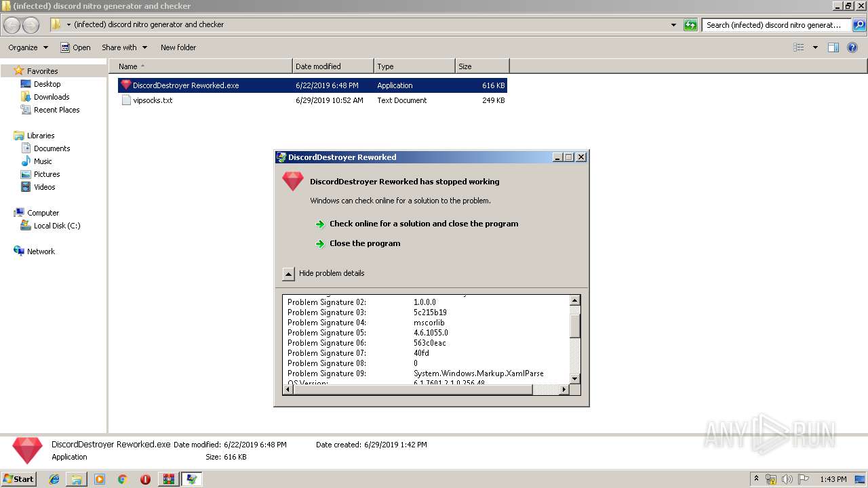Click the Forward navigation arrow in Explorer
Screen dimensions: 868x488
pyautogui.click(x=31, y=25)
